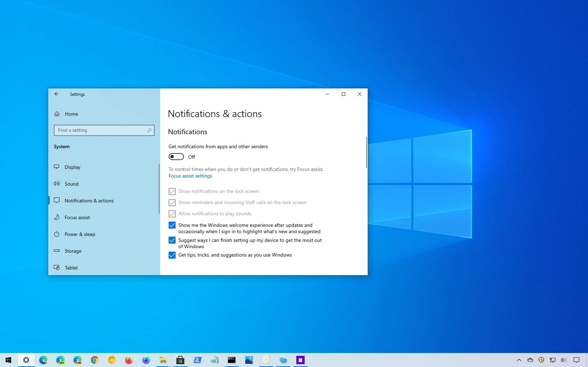588x367 pixels.
Task: Open the Display settings monitor icon
Action: tap(57, 167)
